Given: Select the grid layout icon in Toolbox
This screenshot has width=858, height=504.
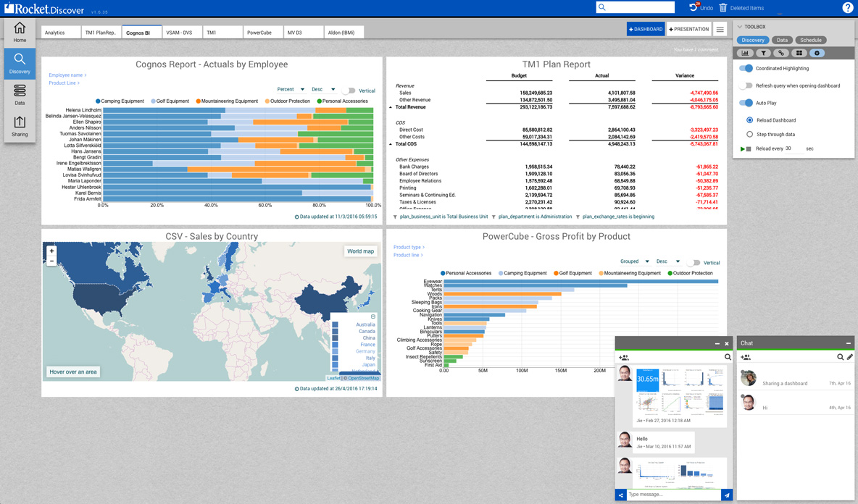Looking at the screenshot, I should (799, 53).
